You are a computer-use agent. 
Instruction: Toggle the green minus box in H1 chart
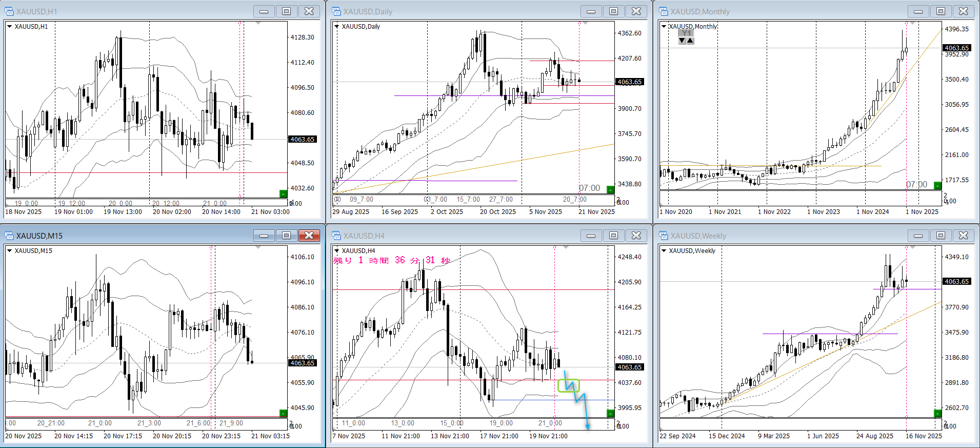click(x=283, y=193)
